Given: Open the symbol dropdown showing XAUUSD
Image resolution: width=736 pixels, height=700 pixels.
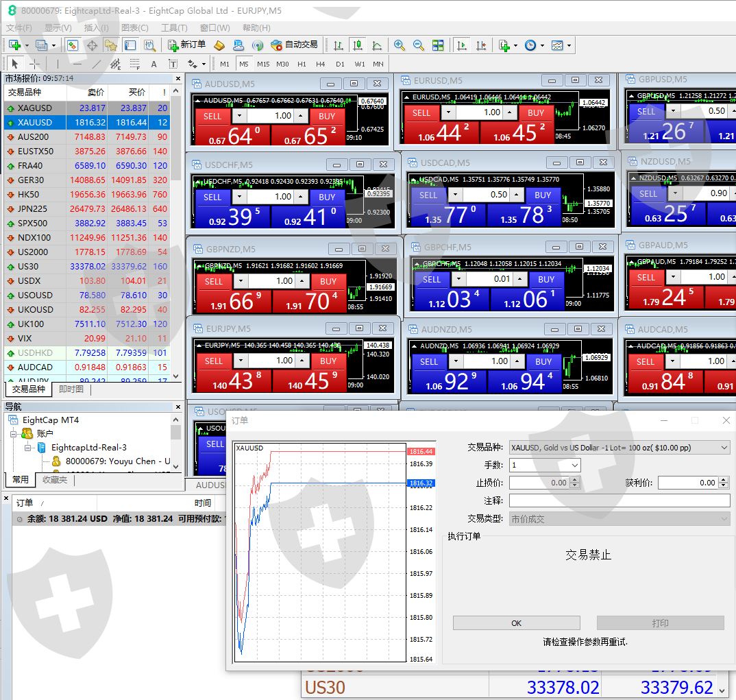Looking at the screenshot, I should point(619,448).
